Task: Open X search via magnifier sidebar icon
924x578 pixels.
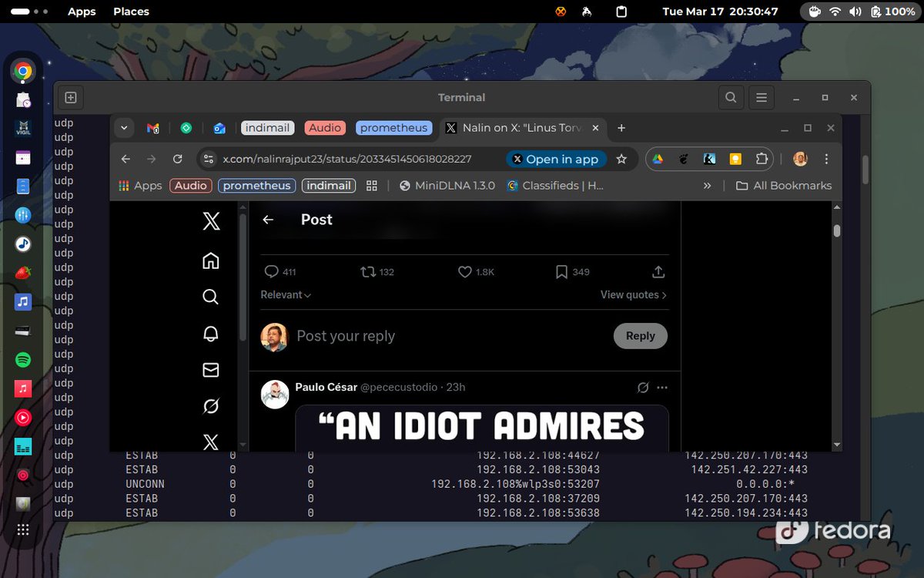Action: (x=210, y=297)
